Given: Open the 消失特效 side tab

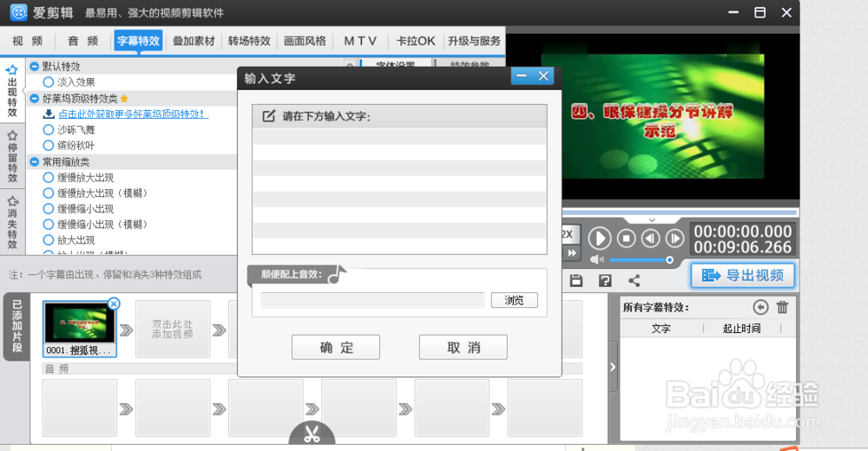Looking at the screenshot, I should [11, 222].
